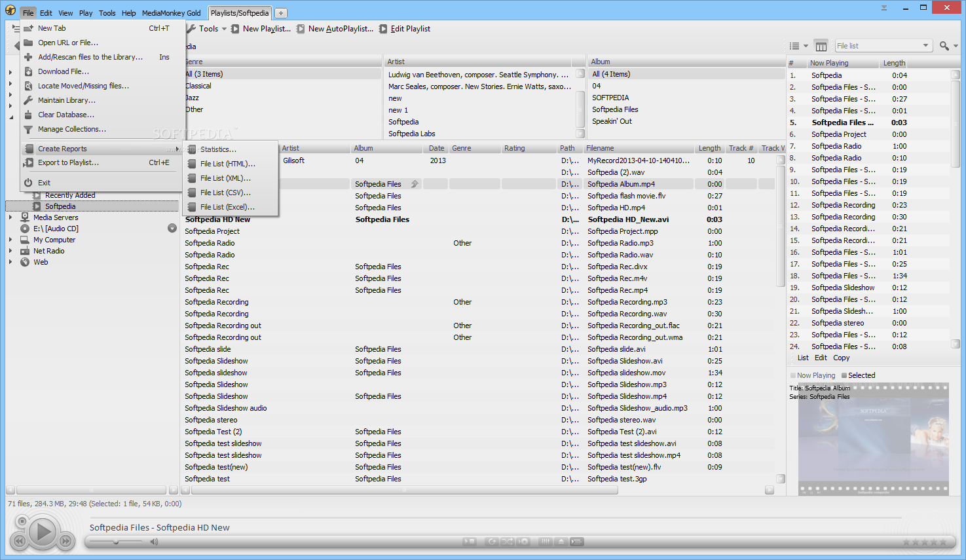Image resolution: width=966 pixels, height=560 pixels.
Task: Switch to the Playlists/Softpedia tab
Action: (x=240, y=13)
